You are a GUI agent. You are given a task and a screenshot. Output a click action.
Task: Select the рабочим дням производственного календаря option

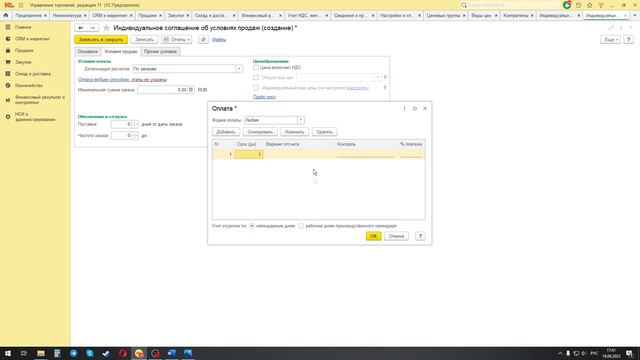click(x=301, y=226)
